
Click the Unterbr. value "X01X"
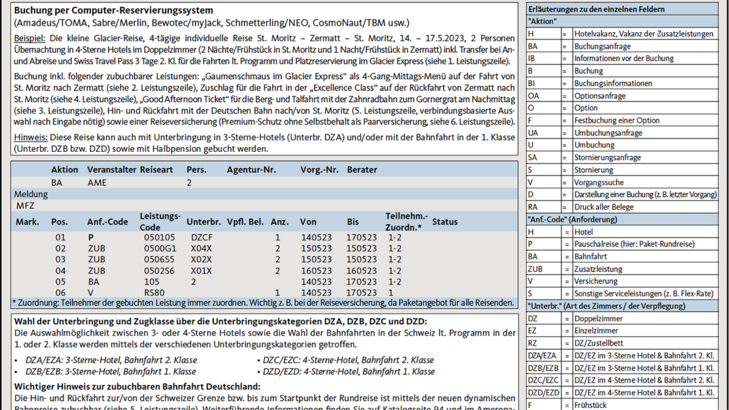201,271
